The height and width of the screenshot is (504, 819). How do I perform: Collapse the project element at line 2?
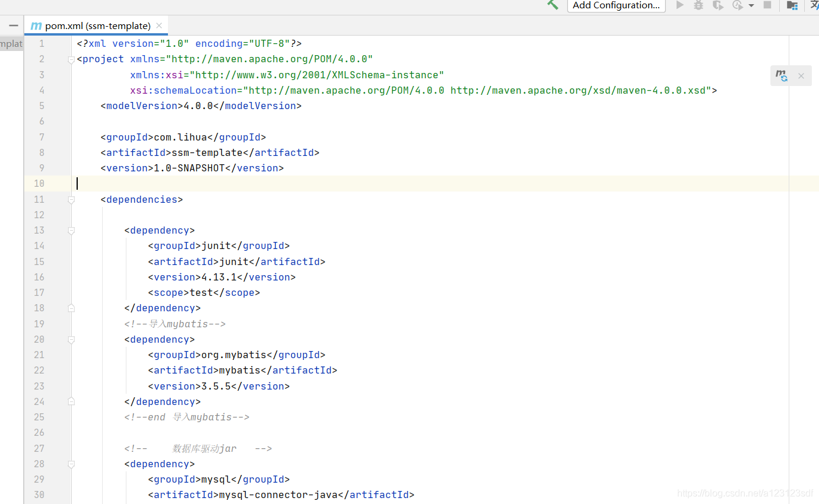pos(71,59)
